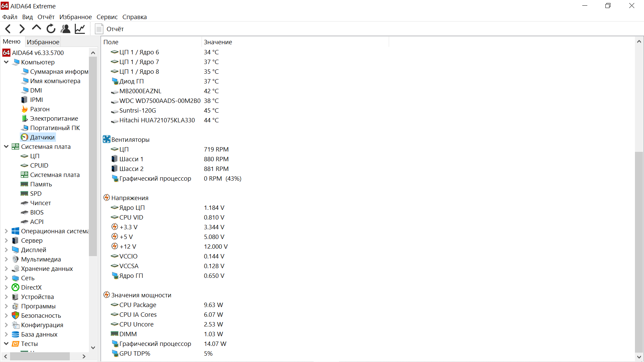Expand the Хранение данных node
The height and width of the screenshot is (362, 644).
pyautogui.click(x=6, y=269)
